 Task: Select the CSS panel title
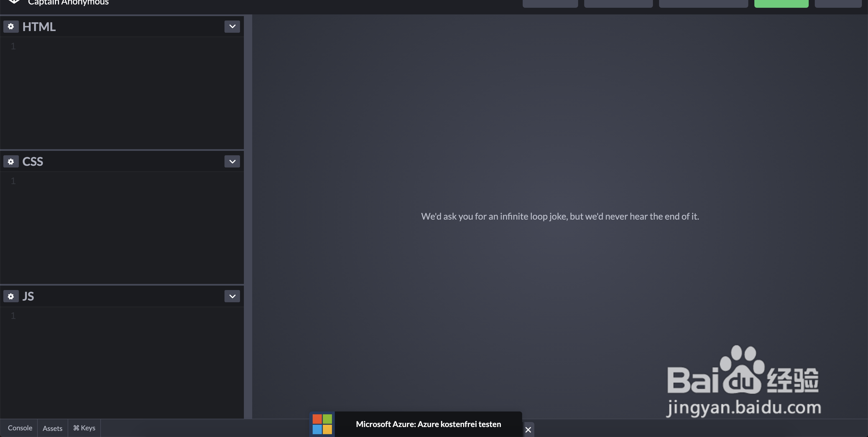33,161
